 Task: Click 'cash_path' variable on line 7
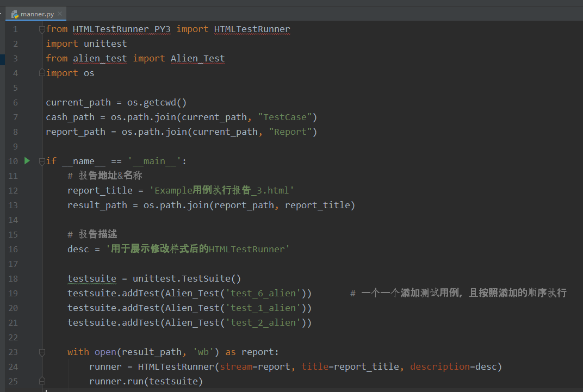70,117
